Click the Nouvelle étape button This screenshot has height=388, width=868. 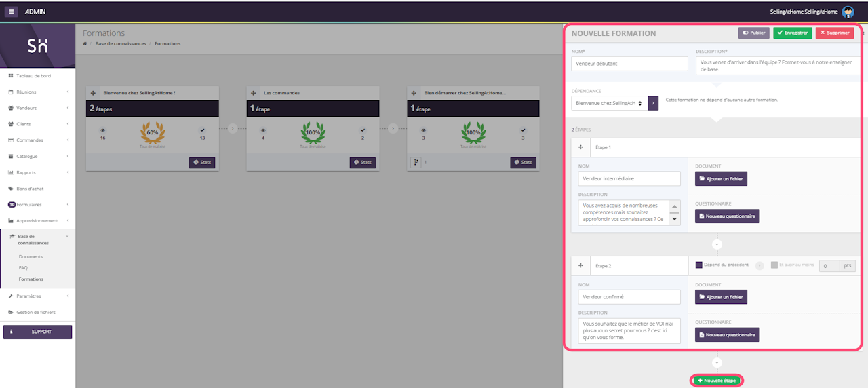click(717, 381)
